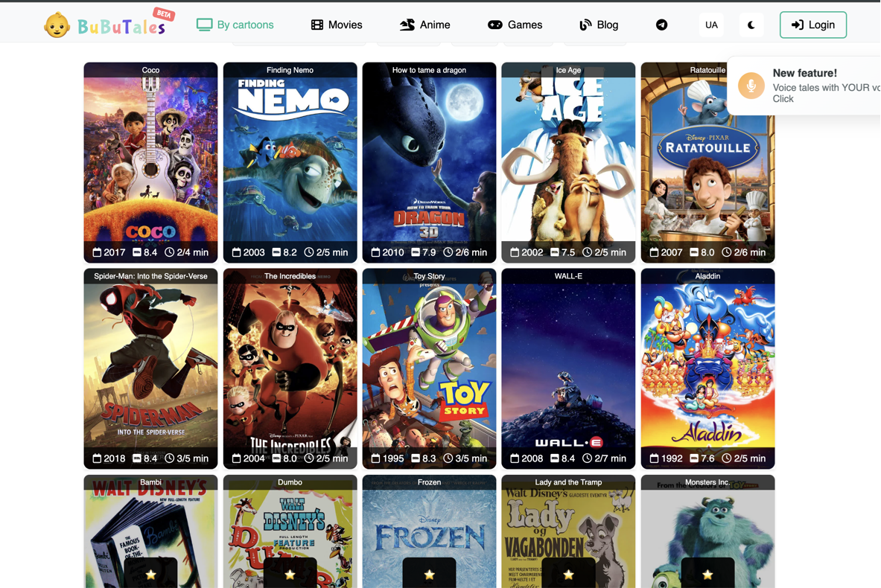Click the star badge on the Bambi card
The height and width of the screenshot is (588, 881).
150,574
